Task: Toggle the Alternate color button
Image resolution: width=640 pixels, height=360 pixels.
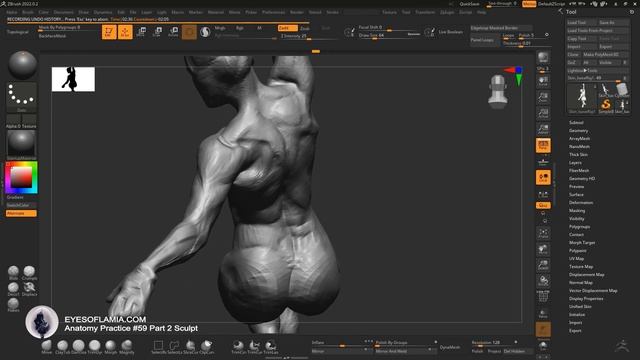Action: point(21,213)
